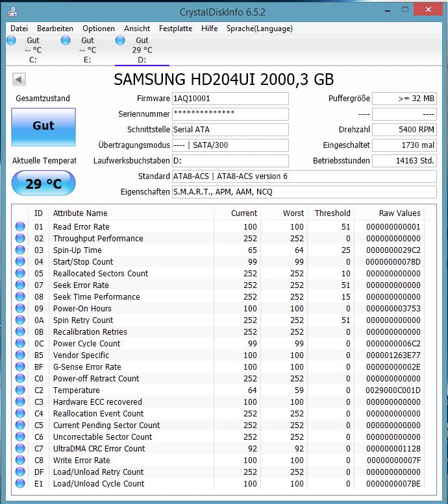Click status icon of Hardware ECC recovered
Viewport: 448px width, 504px height.
pos(20,402)
